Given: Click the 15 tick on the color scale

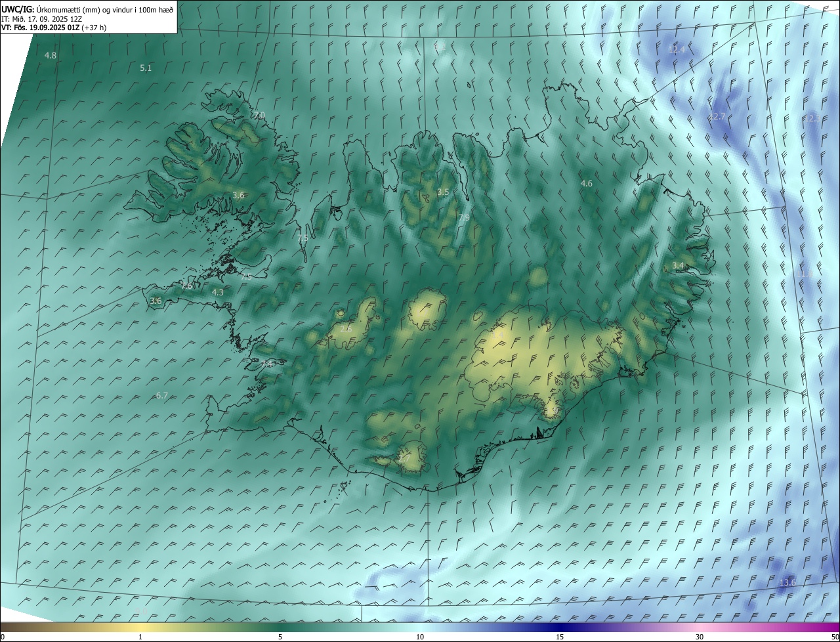Looking at the screenshot, I should (x=560, y=637).
